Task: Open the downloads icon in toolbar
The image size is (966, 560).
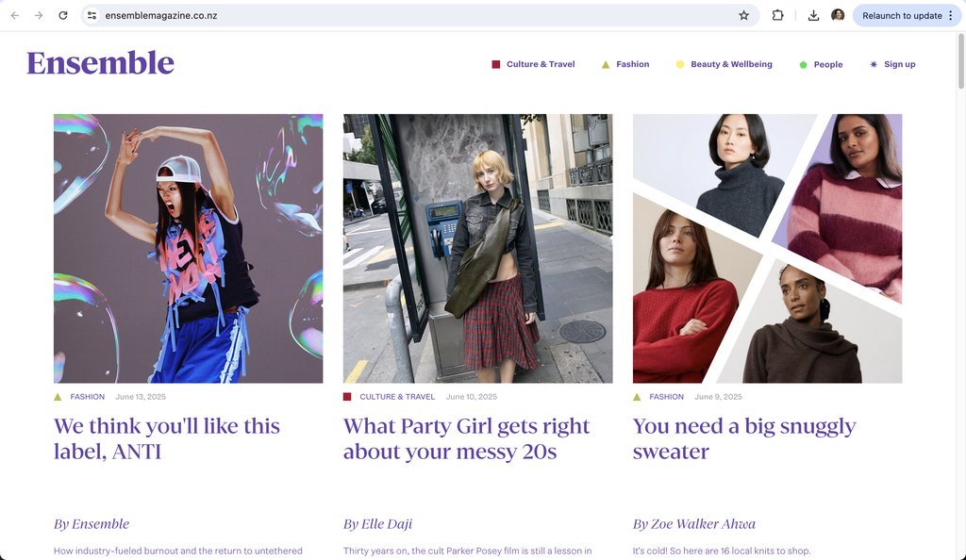Action: pos(813,15)
